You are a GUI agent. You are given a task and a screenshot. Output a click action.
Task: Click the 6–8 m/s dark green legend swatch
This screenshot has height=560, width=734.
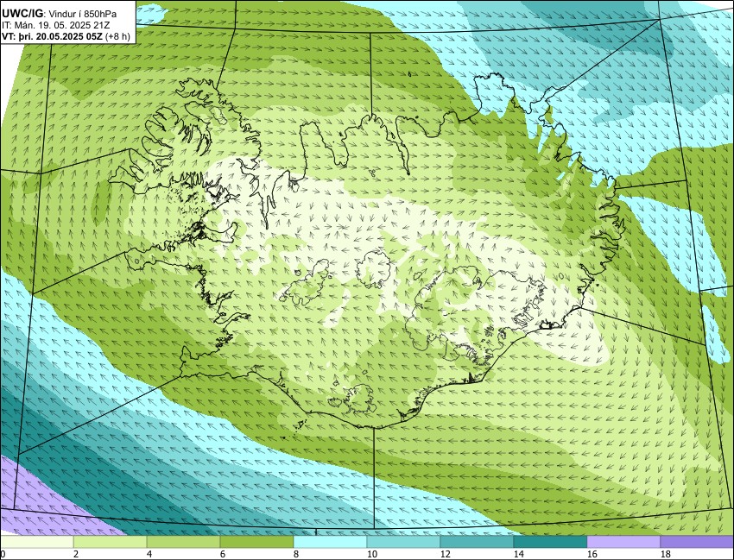pyautogui.click(x=256, y=542)
